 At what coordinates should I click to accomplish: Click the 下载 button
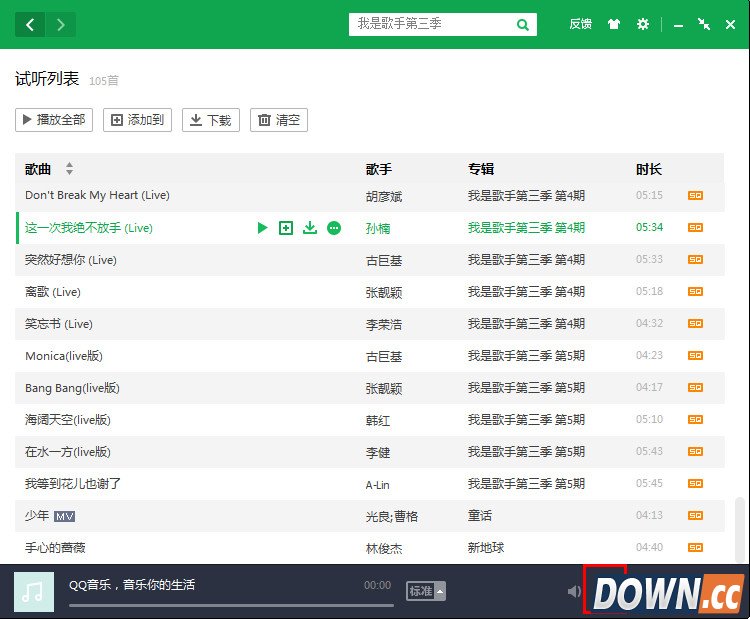[210, 120]
